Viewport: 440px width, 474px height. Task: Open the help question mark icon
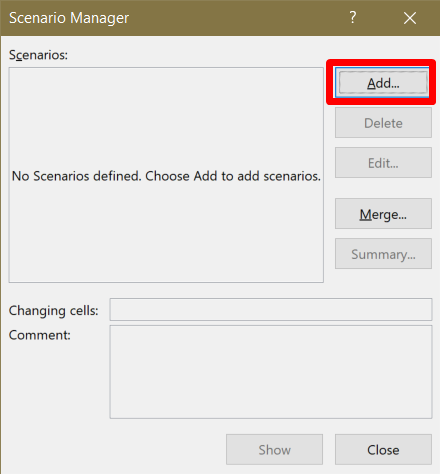[353, 17]
